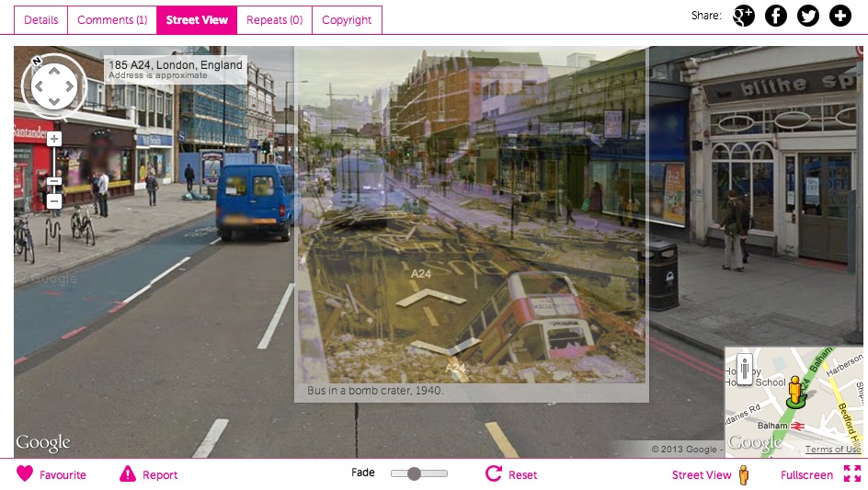Adjust the Fade slider knob
This screenshot has height=490, width=868.
click(x=414, y=473)
